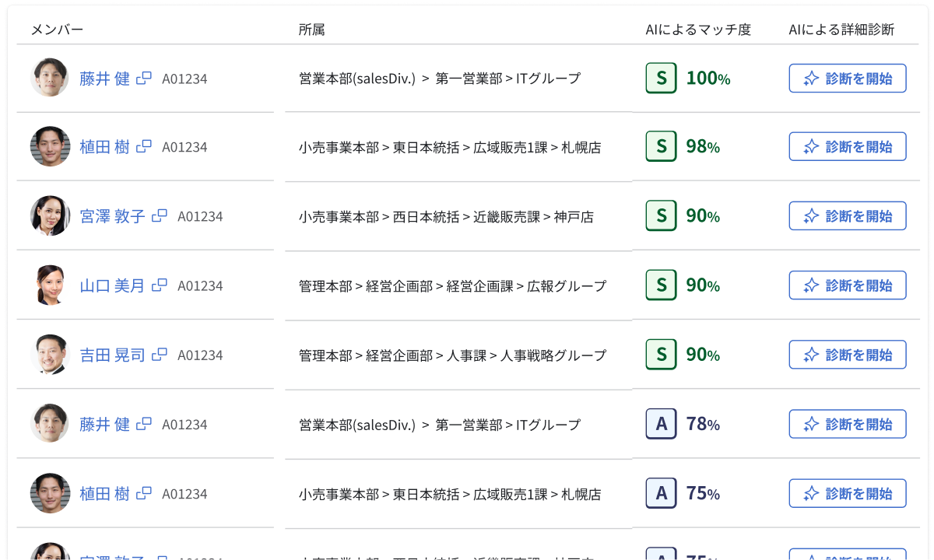Click the A rank badge beside 78%

point(661,424)
